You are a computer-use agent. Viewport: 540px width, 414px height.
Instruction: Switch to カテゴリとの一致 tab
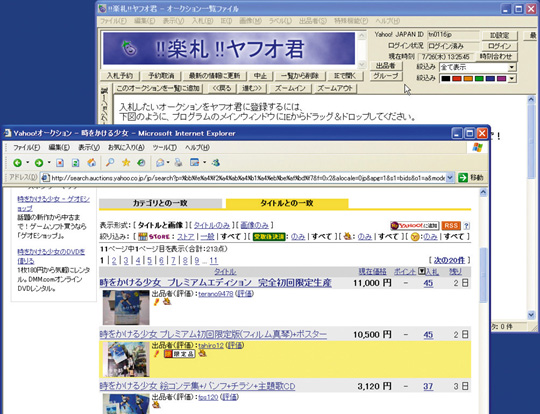[x=160, y=203]
